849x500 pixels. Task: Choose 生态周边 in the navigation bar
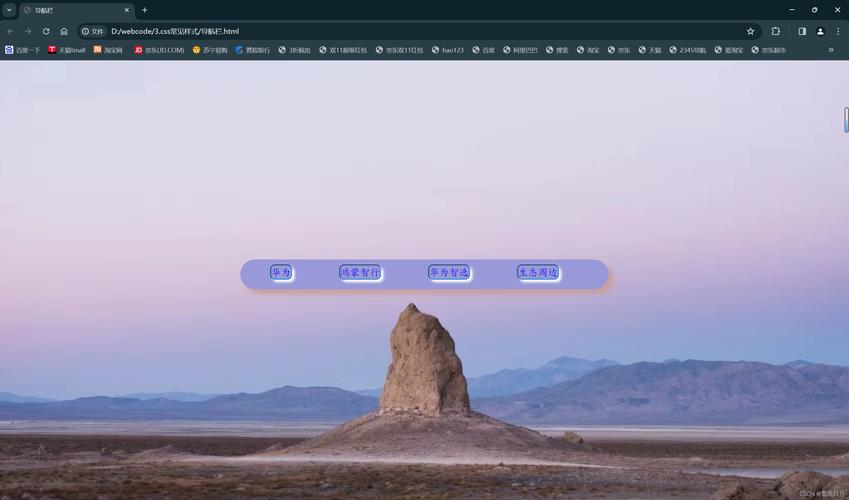click(538, 273)
